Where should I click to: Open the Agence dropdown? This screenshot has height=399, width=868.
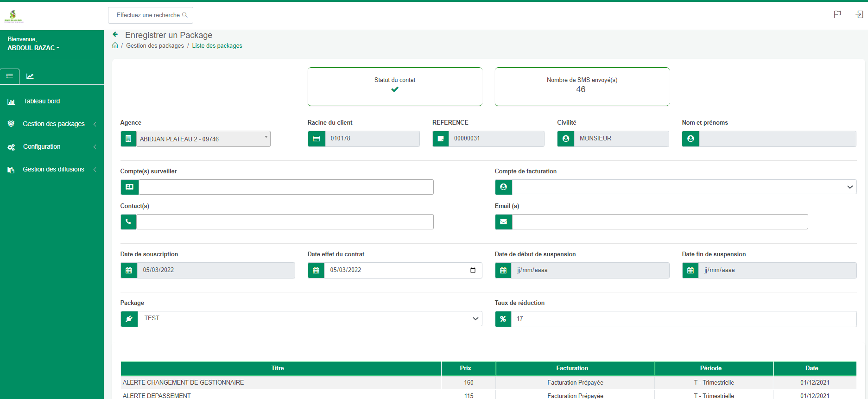203,139
